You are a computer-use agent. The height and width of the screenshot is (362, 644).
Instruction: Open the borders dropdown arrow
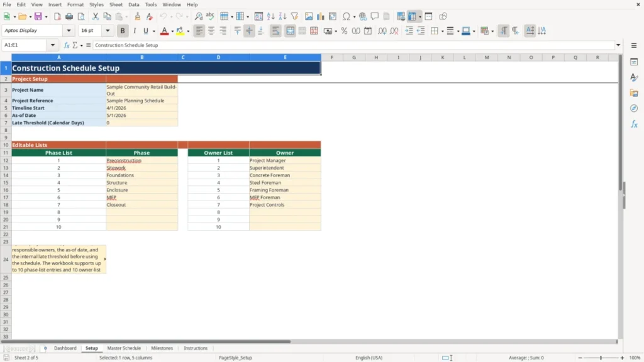tap(442, 31)
